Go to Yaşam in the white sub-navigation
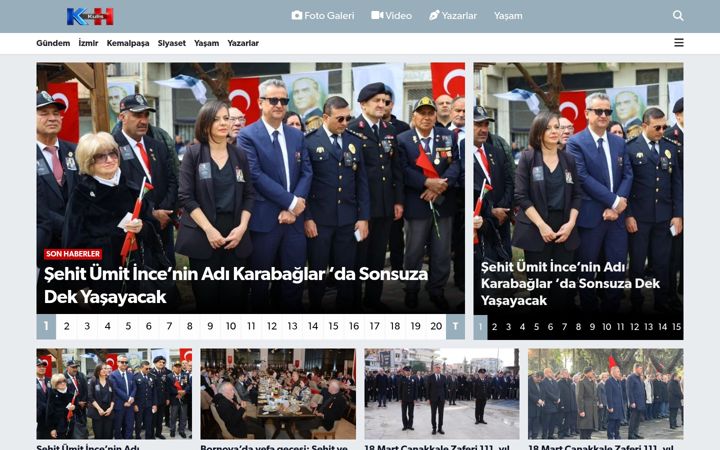The image size is (720, 450). (206, 43)
